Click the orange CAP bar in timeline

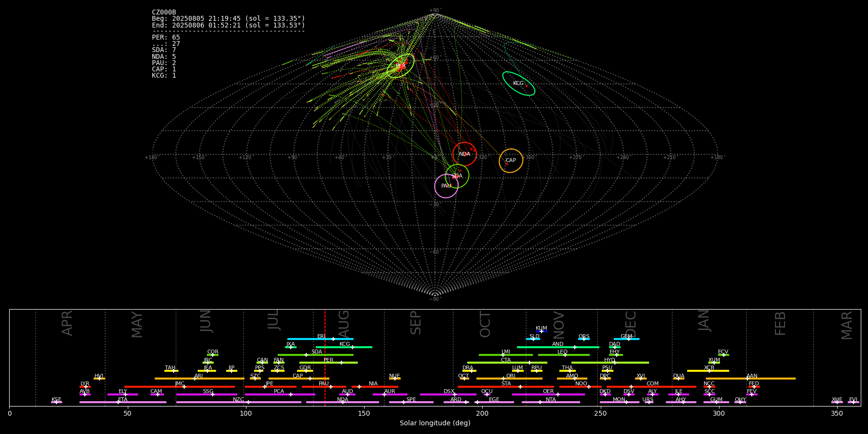pos(299,379)
